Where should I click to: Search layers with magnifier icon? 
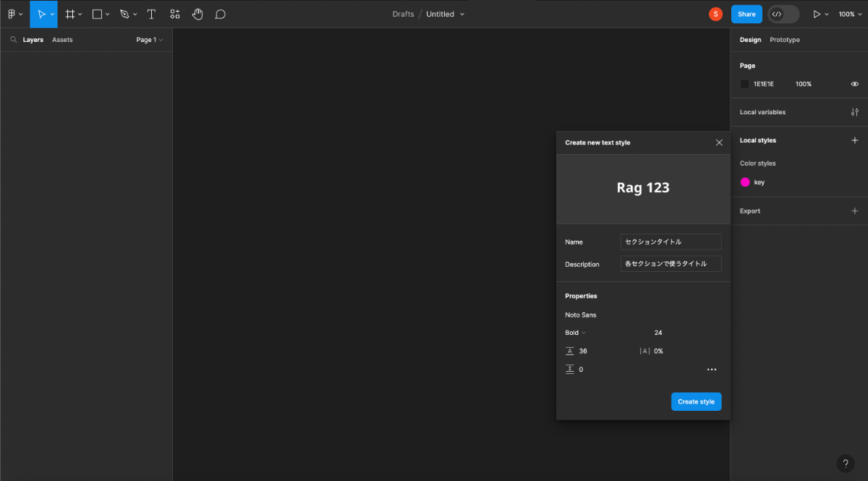pyautogui.click(x=13, y=40)
